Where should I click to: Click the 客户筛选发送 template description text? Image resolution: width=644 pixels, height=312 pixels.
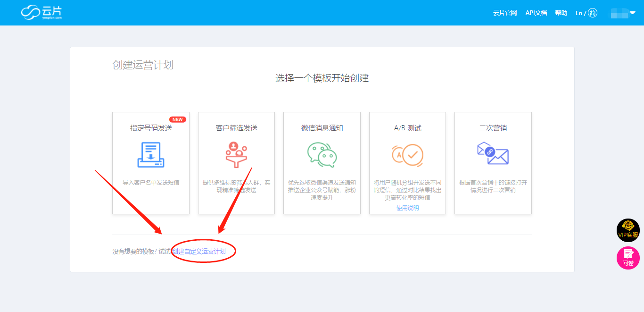tap(236, 186)
